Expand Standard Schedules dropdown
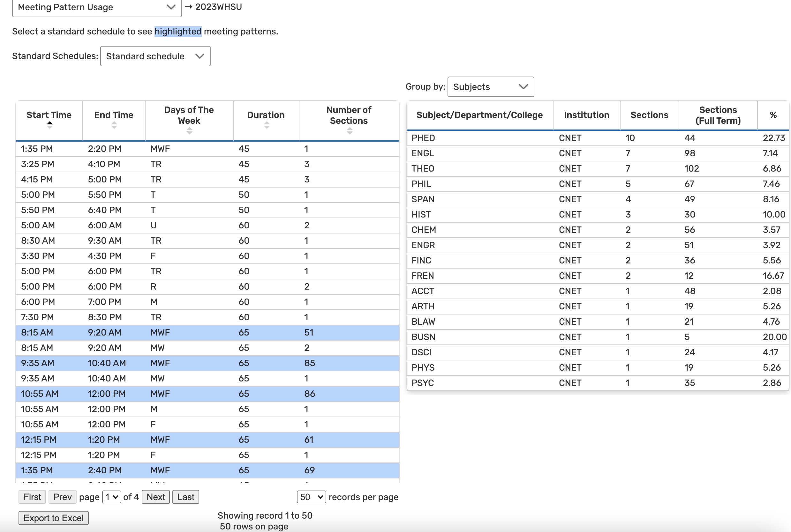 pos(155,56)
